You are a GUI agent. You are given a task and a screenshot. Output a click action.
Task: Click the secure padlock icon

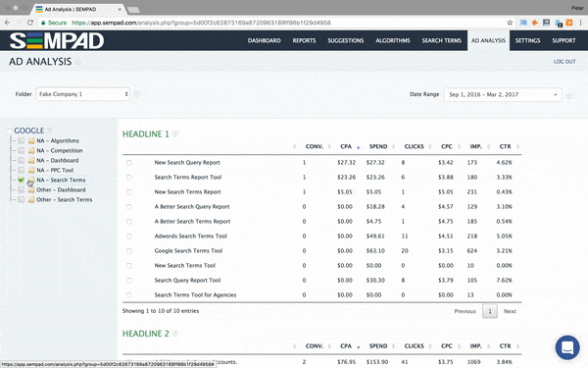tap(43, 23)
